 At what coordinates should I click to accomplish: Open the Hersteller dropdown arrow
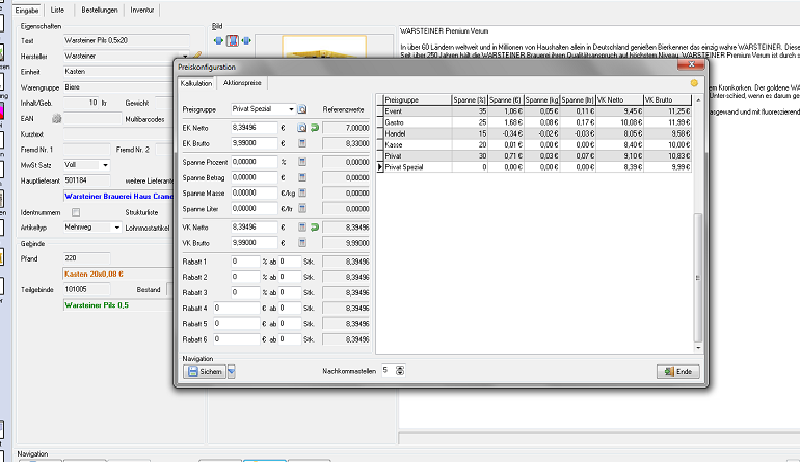point(185,56)
